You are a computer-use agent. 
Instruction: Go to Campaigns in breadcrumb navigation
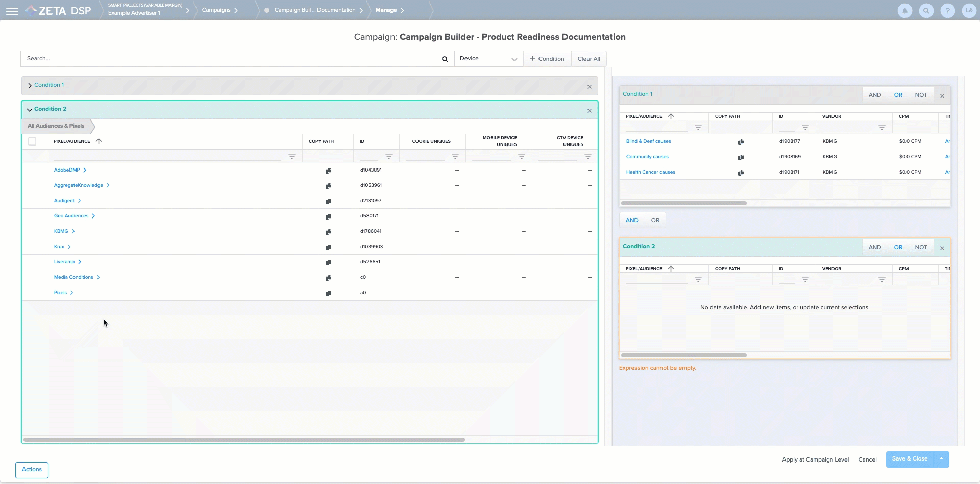tap(216, 10)
